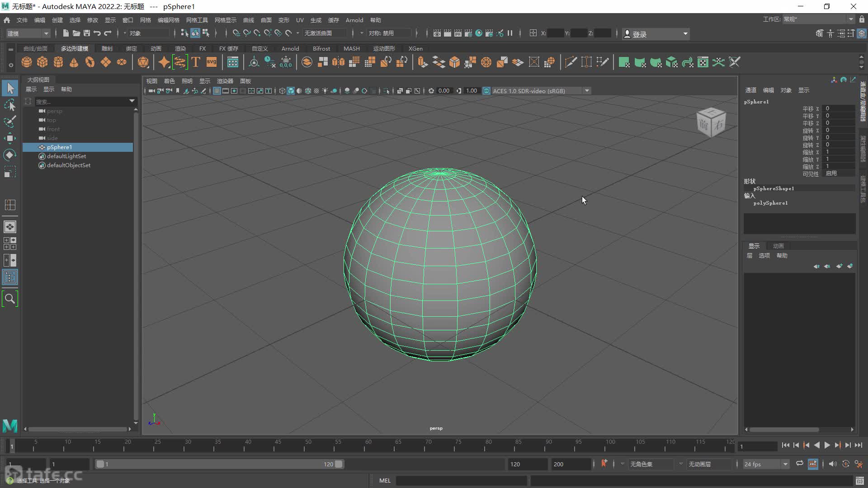
Task: Click the timeline current frame marker
Action: coord(12,446)
